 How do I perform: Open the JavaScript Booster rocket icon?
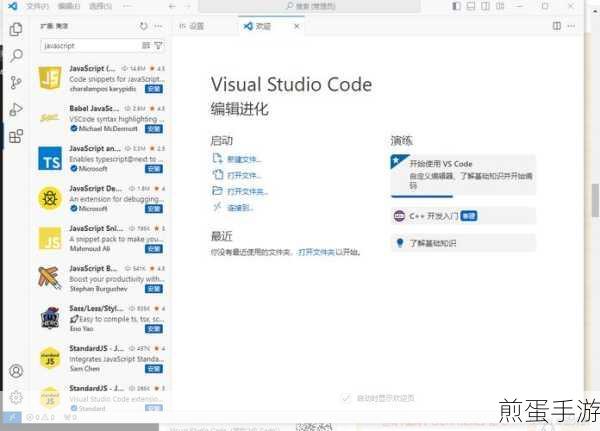pos(50,278)
